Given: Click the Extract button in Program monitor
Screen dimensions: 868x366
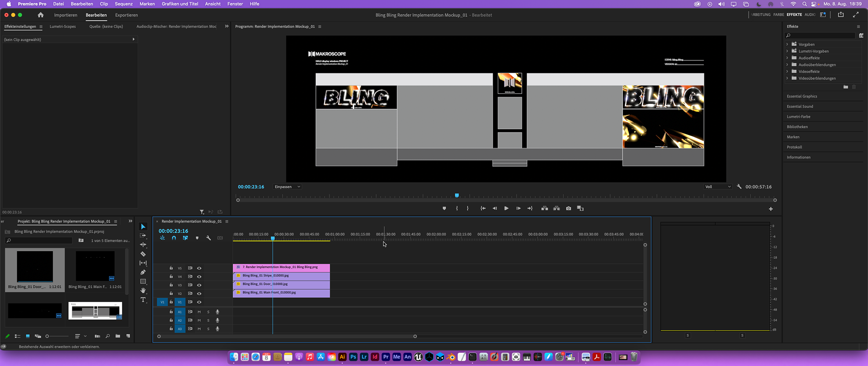Looking at the screenshot, I should 557,208.
